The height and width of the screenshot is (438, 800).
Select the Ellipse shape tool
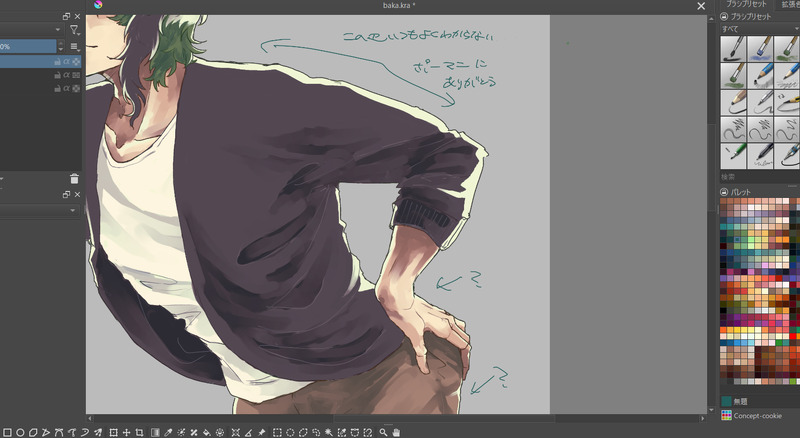20,432
